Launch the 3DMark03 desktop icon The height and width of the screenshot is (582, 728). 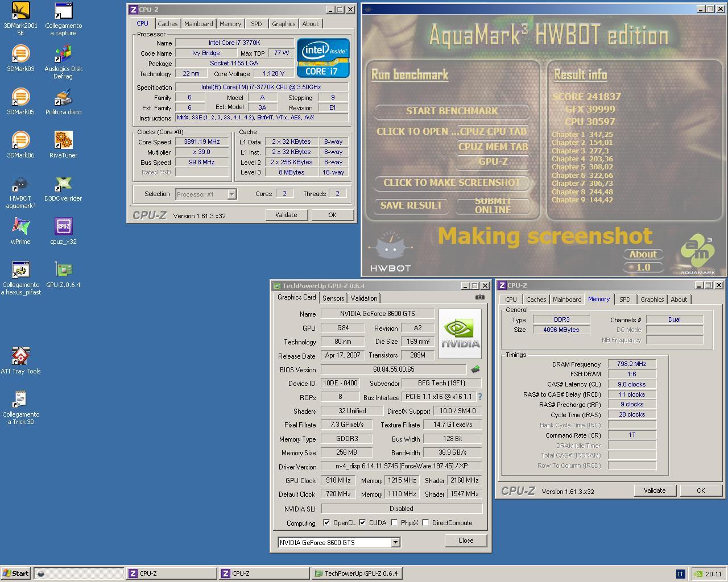pos(20,59)
